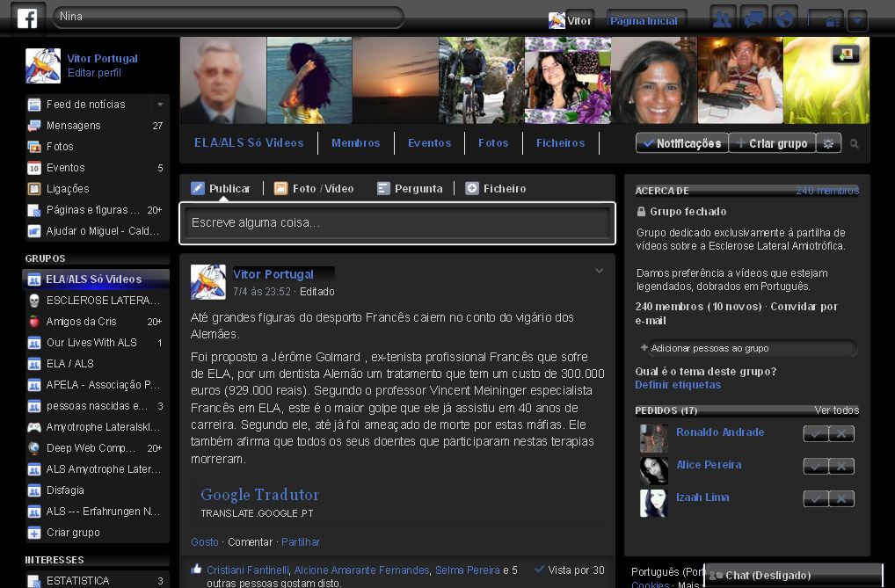Open Deep Web Comp... group
The height and width of the screenshot is (588, 895).
(x=97, y=448)
